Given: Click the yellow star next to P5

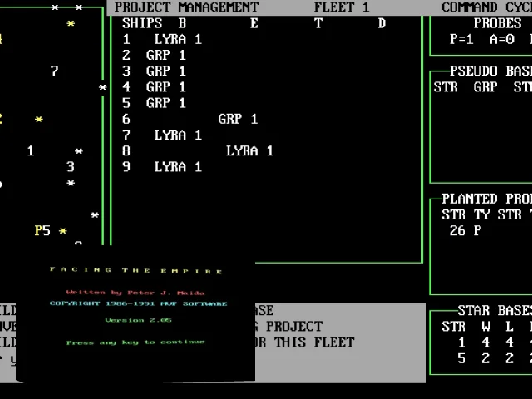Looking at the screenshot, I should [63, 231].
